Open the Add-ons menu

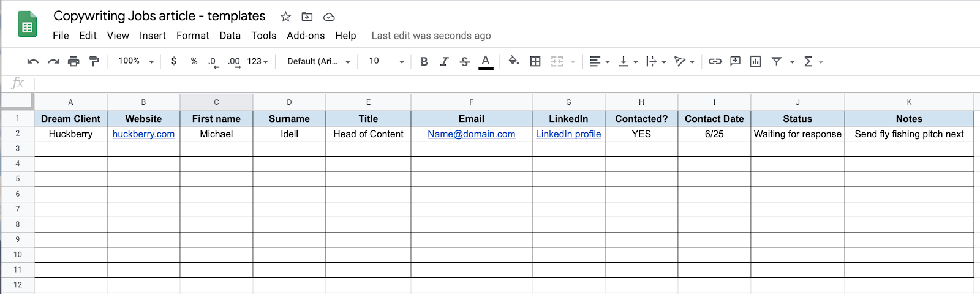[306, 36]
